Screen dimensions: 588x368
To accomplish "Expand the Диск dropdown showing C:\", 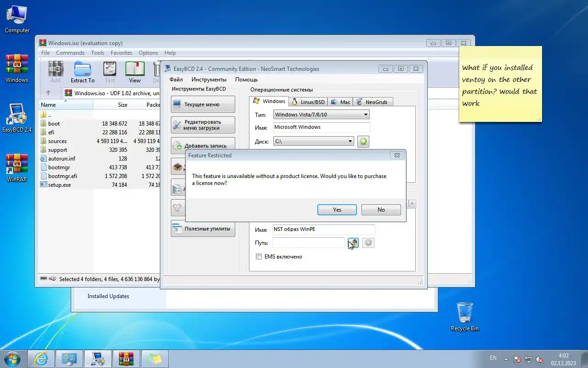I will coord(313,141).
